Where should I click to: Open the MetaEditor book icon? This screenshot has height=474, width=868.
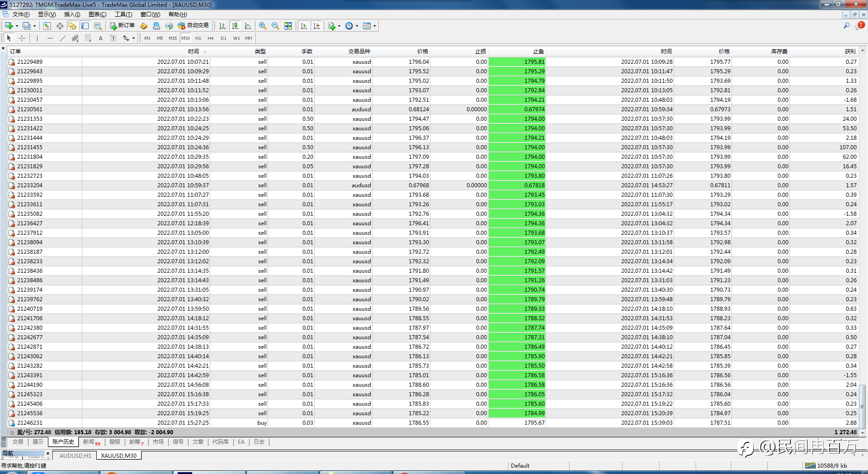pyautogui.click(x=144, y=26)
